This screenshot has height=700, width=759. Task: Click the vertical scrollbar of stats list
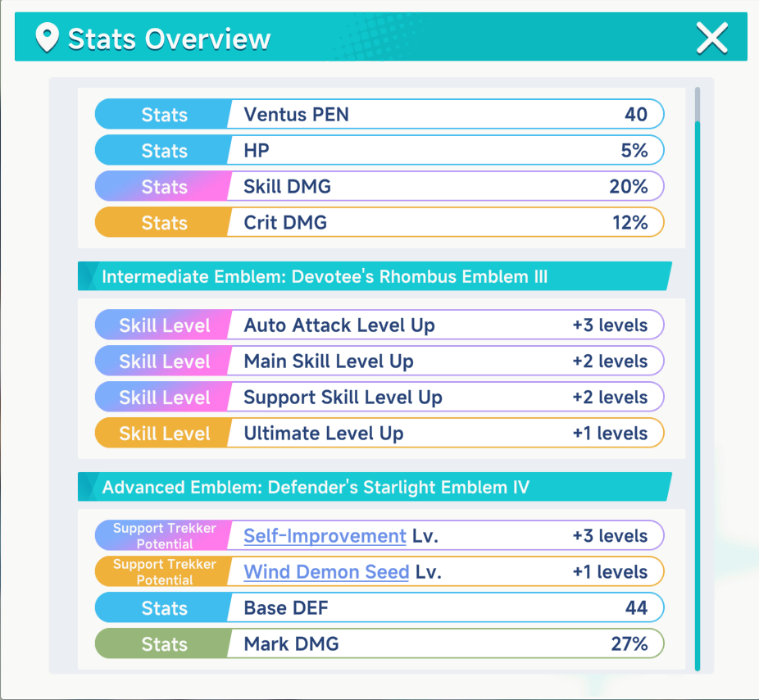[x=698, y=379]
